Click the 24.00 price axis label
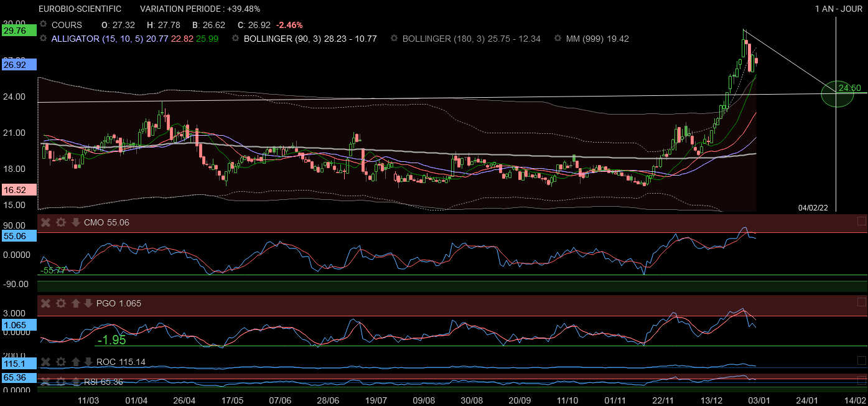 coord(14,97)
